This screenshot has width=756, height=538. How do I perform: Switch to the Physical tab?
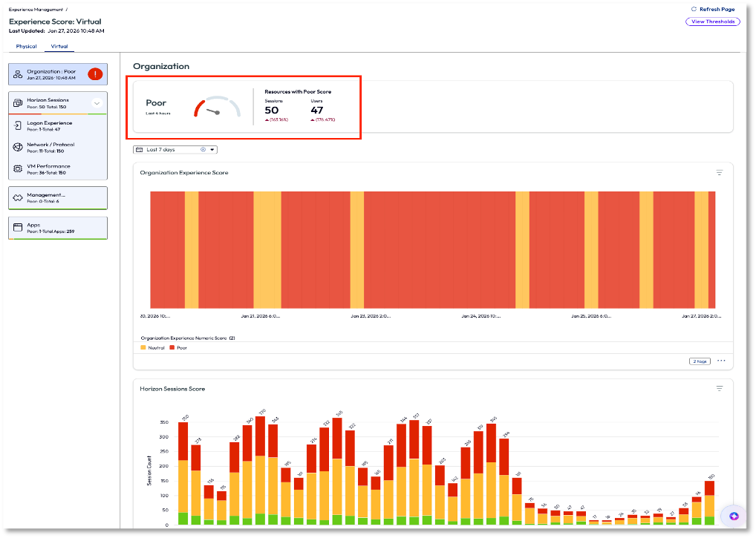(26, 46)
